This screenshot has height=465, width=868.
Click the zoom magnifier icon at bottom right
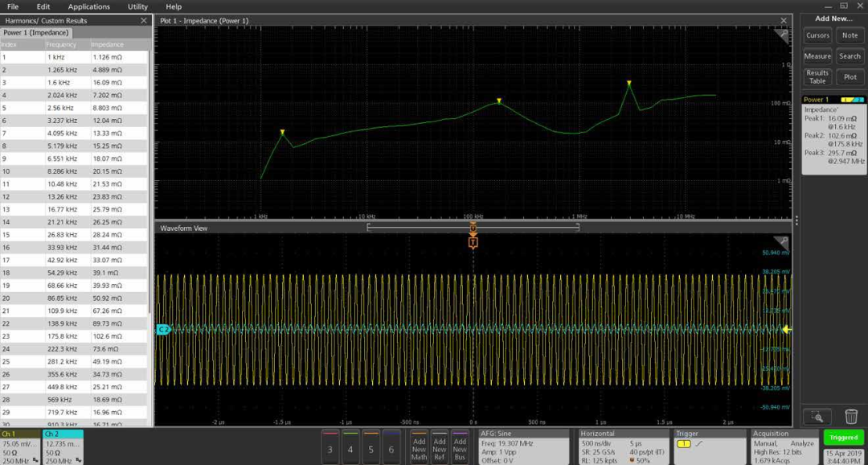tap(817, 416)
